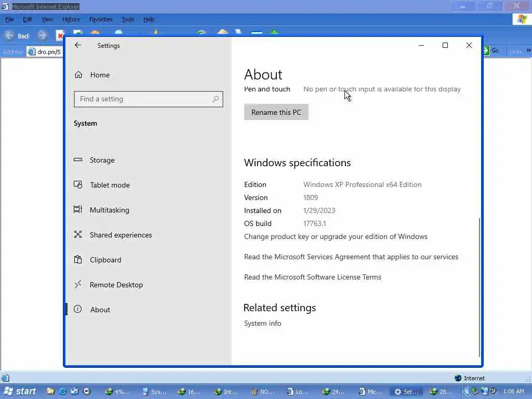532x399 pixels.
Task: Expand the Links toolbar chevron
Action: 528,50
